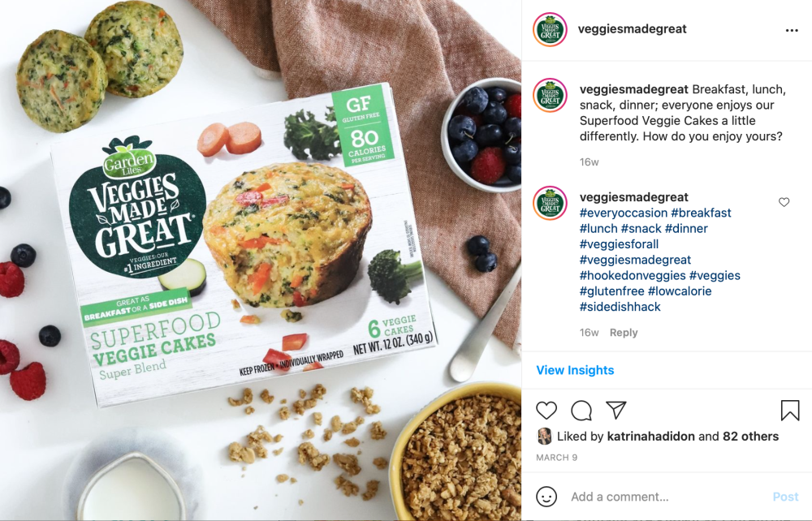Focus the Add a comment field
This screenshot has height=521, width=812.
coord(668,497)
